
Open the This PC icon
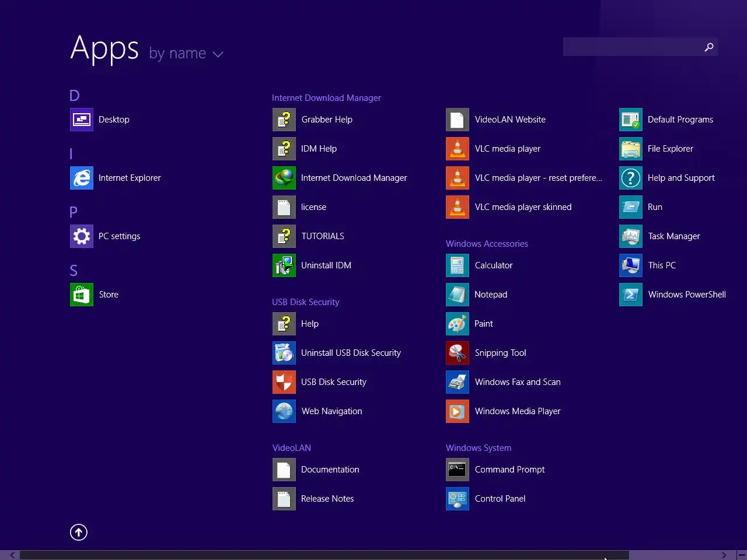631,265
